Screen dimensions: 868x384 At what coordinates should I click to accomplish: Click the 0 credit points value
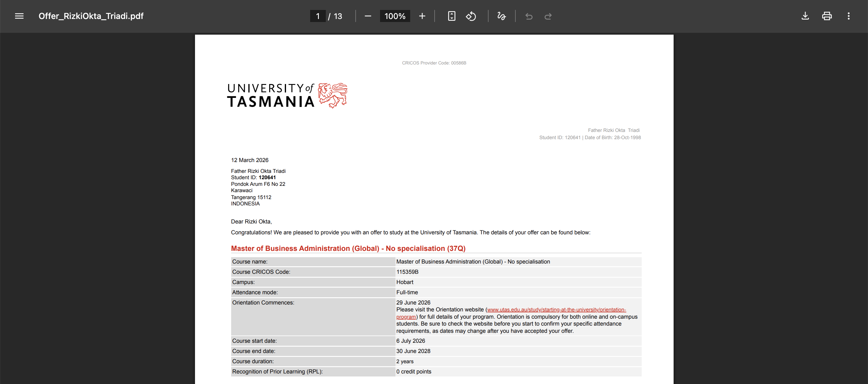pos(414,372)
